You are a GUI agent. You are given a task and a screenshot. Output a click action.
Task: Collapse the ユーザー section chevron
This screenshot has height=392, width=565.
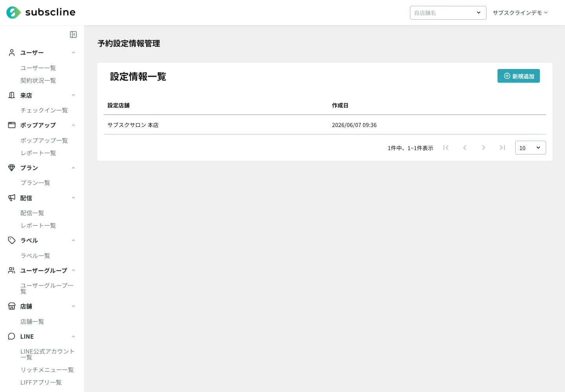coord(73,53)
